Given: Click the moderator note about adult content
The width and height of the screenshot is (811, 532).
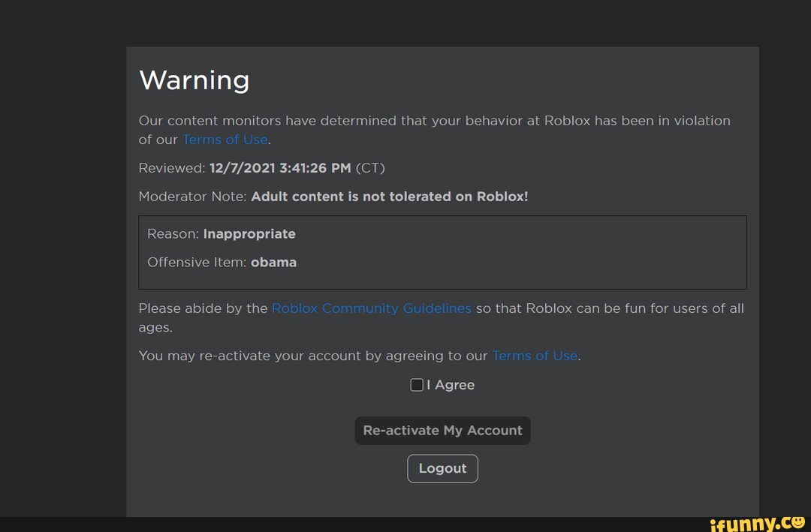Looking at the screenshot, I should pyautogui.click(x=390, y=197).
